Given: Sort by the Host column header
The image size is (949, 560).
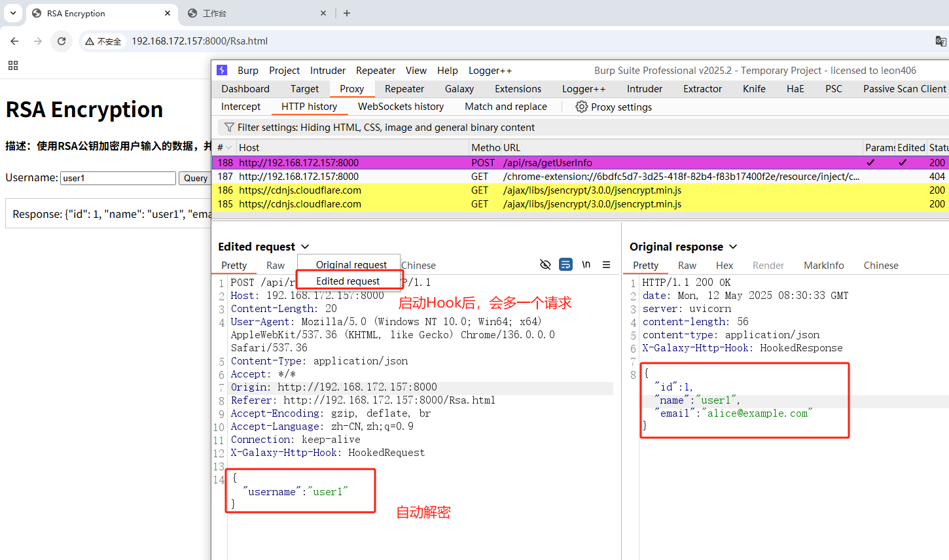Looking at the screenshot, I should [x=352, y=147].
